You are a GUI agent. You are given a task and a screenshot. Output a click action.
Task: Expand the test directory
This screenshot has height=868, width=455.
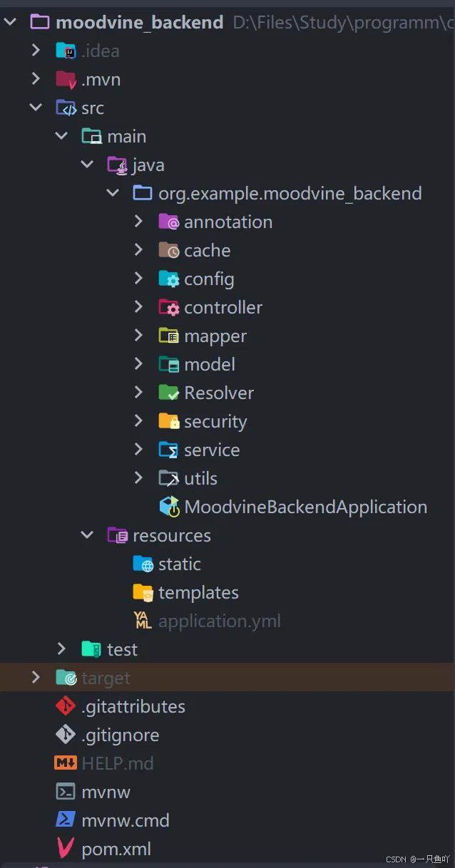point(61,649)
